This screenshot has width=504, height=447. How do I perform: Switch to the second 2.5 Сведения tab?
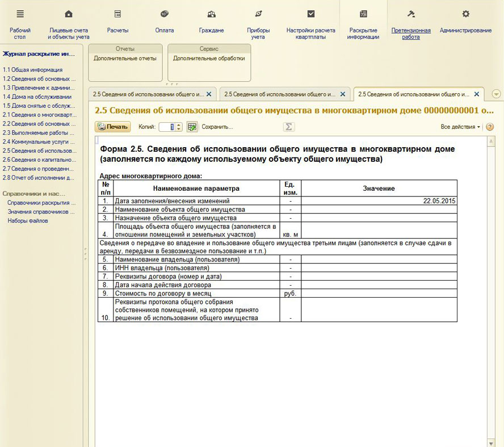280,94
